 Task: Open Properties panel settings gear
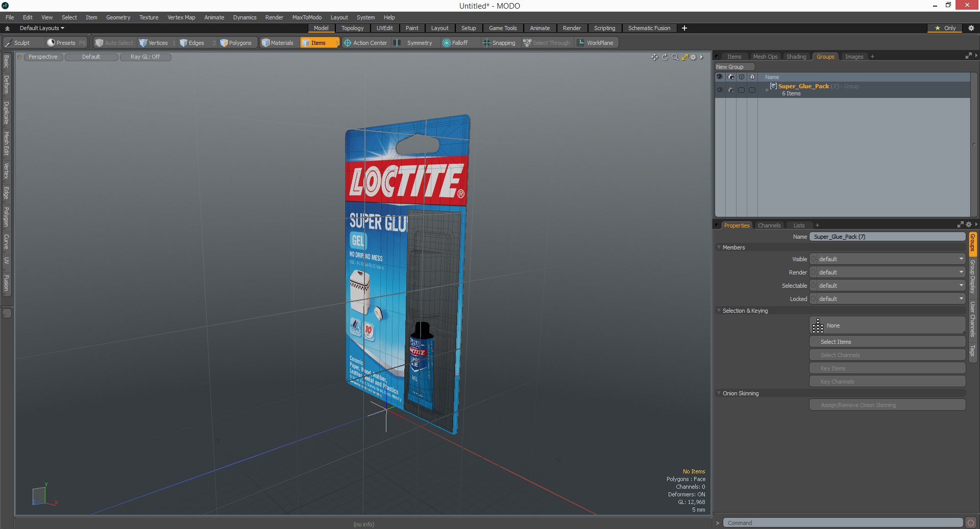tap(969, 224)
